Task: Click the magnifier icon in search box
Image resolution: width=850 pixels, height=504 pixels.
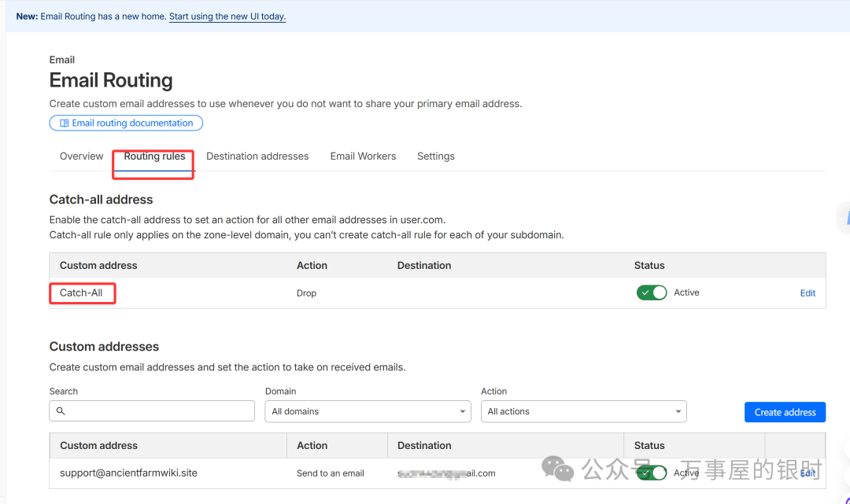Action: (x=61, y=411)
